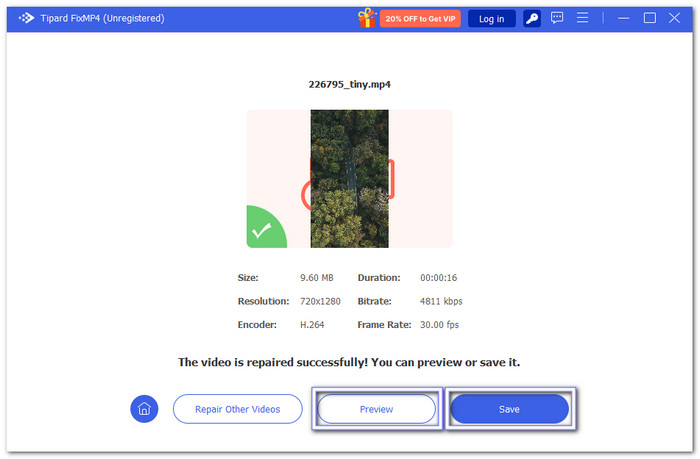This screenshot has width=700, height=459.
Task: Maximize the FixMP4 window
Action: [x=650, y=18]
